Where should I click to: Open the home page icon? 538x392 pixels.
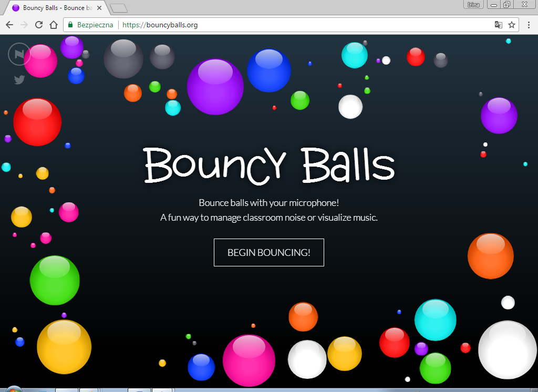tap(54, 25)
